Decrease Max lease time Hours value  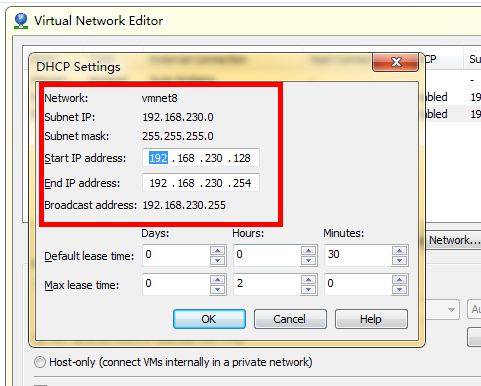click(309, 289)
